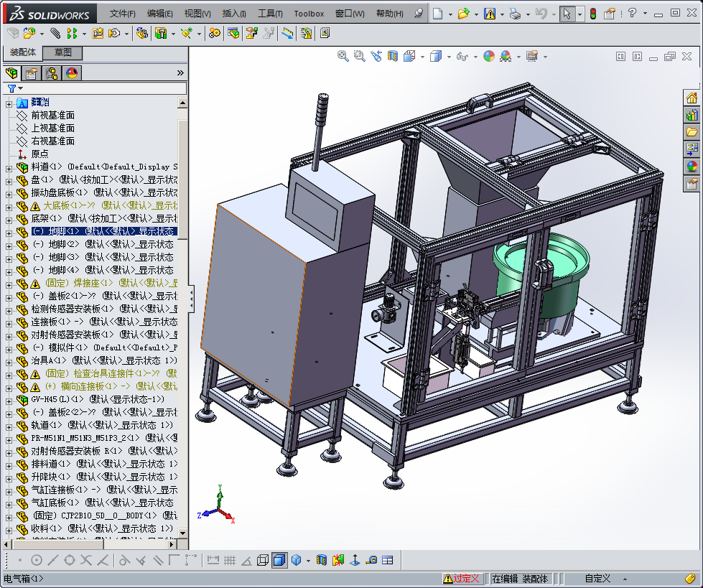Switch to the 草图 tab
The image size is (703, 588).
pos(63,52)
